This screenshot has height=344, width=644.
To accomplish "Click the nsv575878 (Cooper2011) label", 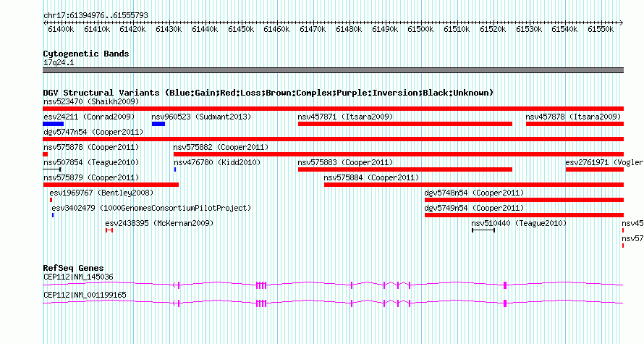I will point(91,147).
